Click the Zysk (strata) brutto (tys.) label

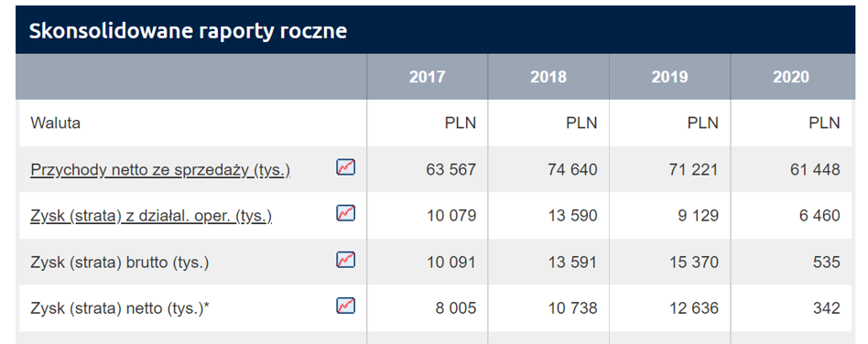[x=120, y=263]
